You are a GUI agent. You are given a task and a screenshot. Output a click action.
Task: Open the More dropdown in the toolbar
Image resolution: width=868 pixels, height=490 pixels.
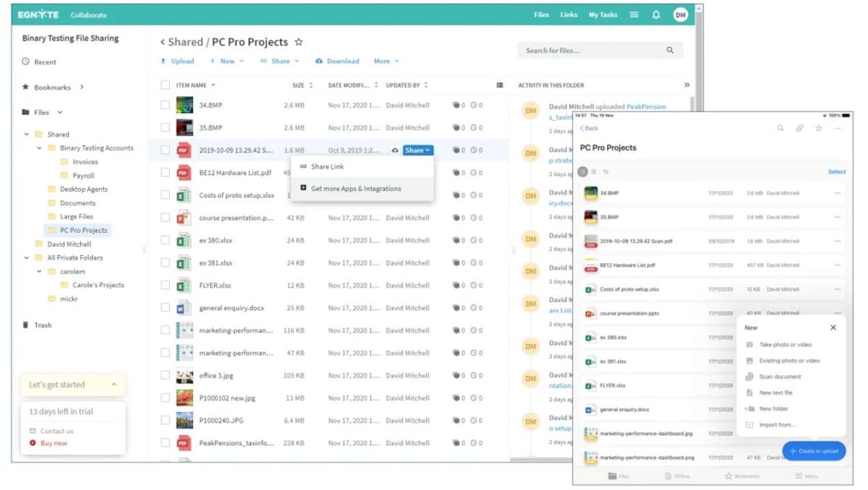click(x=386, y=61)
